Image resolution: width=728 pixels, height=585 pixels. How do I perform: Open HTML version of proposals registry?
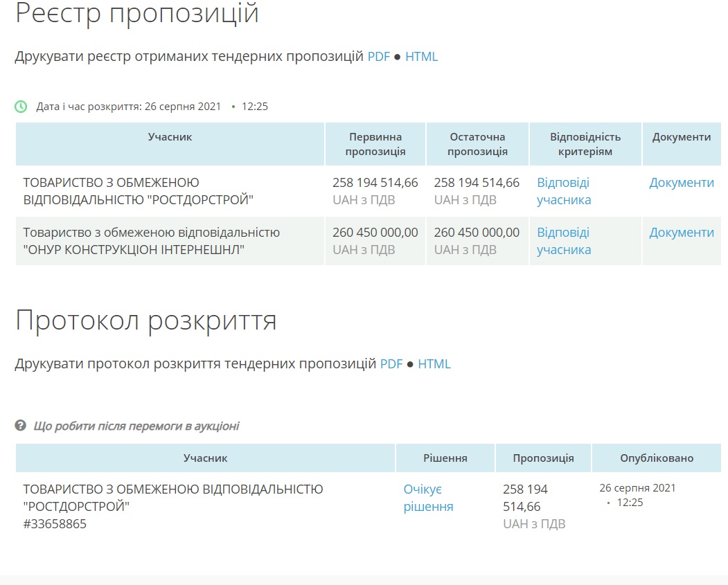tap(422, 57)
